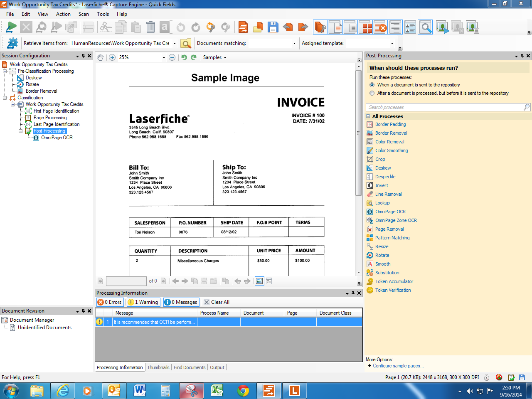Click the Configure sample pages link
This screenshot has height=399, width=532.
point(398,366)
